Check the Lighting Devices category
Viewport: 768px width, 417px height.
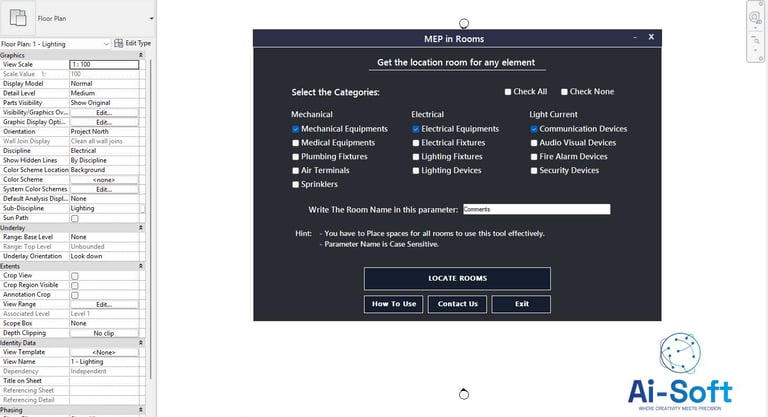pyautogui.click(x=416, y=171)
